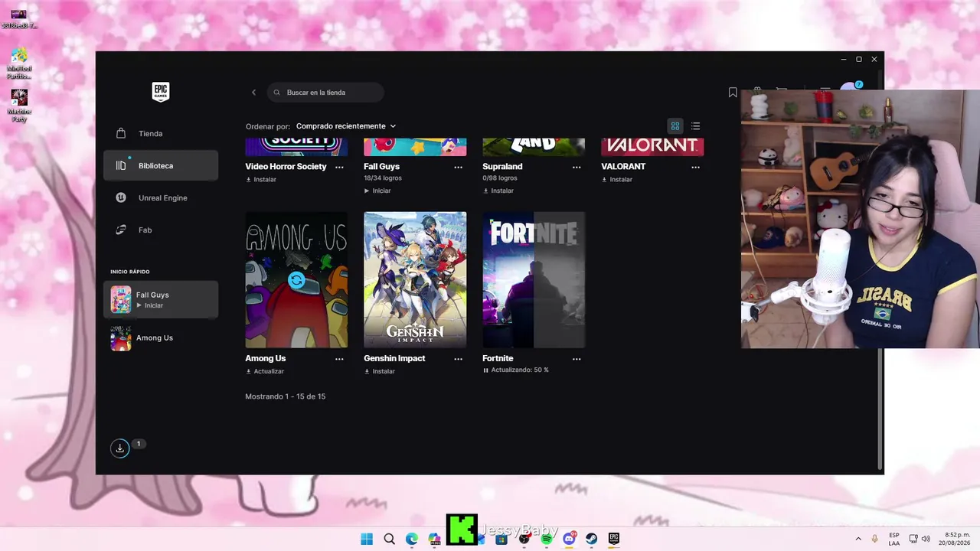Open the downloads icon in the sidebar
980x551 pixels.
coord(120,448)
